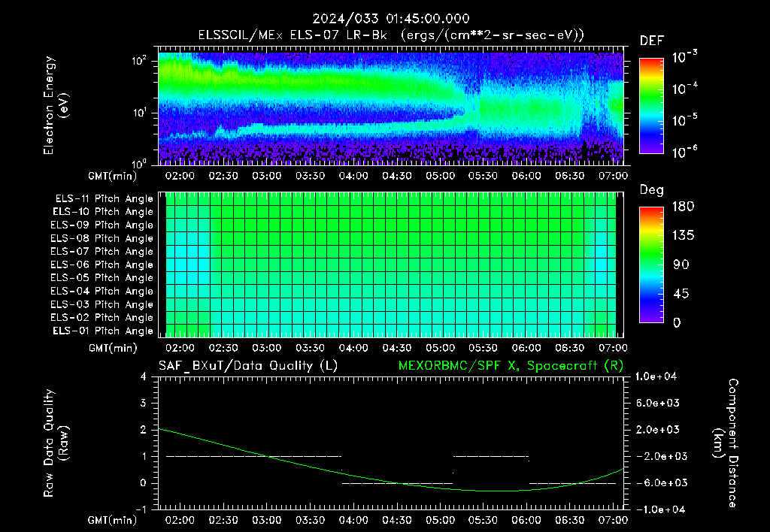
Task: Click the 10^1 electron energy tick label
Action: coord(139,113)
